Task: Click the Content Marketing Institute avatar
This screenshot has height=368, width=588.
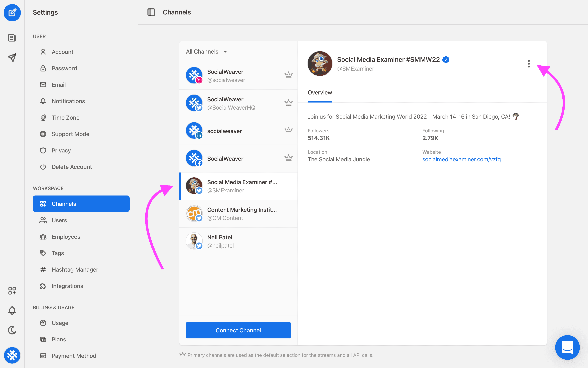Action: point(194,213)
